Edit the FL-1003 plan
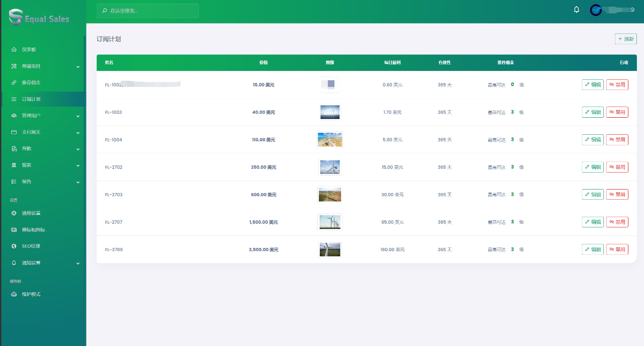This screenshot has height=346, width=644. click(x=593, y=112)
